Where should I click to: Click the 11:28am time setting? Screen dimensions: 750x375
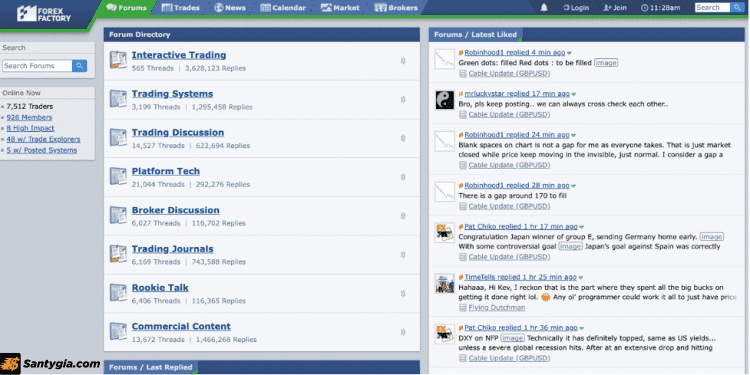click(x=661, y=8)
